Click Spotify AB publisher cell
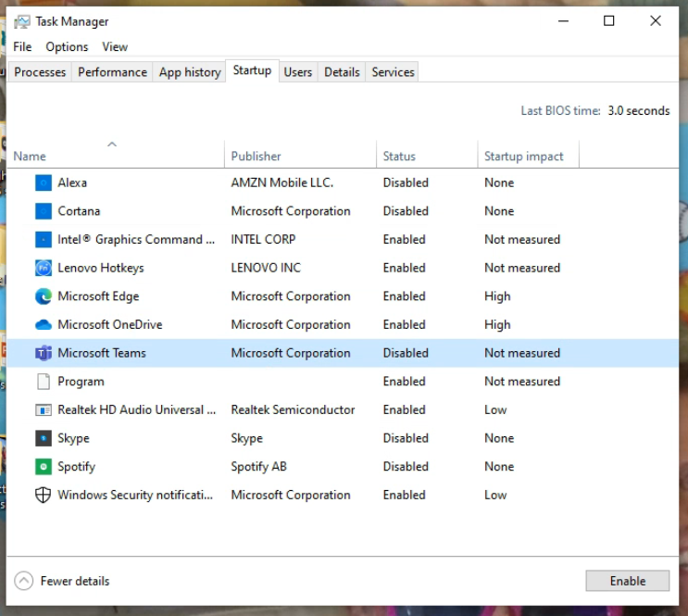 coord(259,467)
